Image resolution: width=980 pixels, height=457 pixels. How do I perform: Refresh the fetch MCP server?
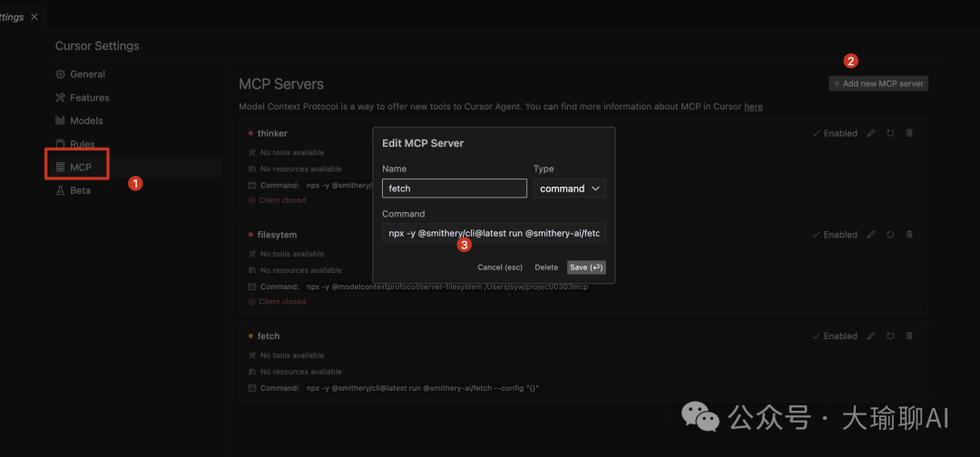point(890,336)
